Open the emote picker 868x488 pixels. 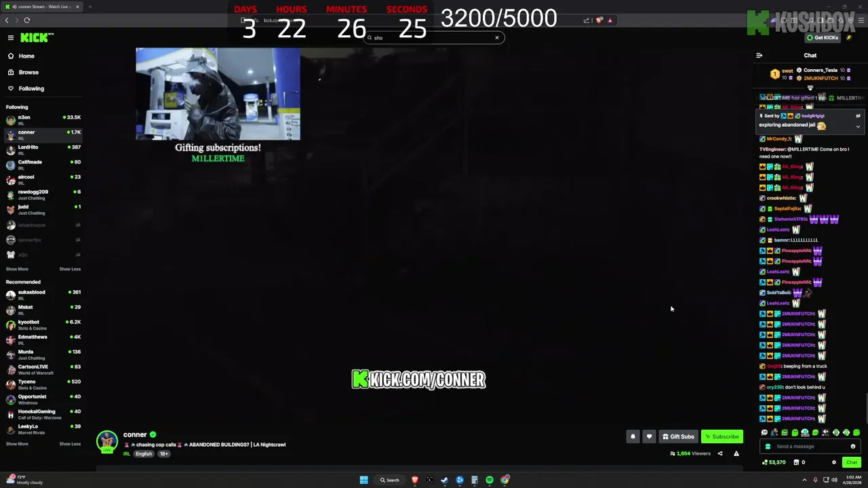click(x=853, y=447)
